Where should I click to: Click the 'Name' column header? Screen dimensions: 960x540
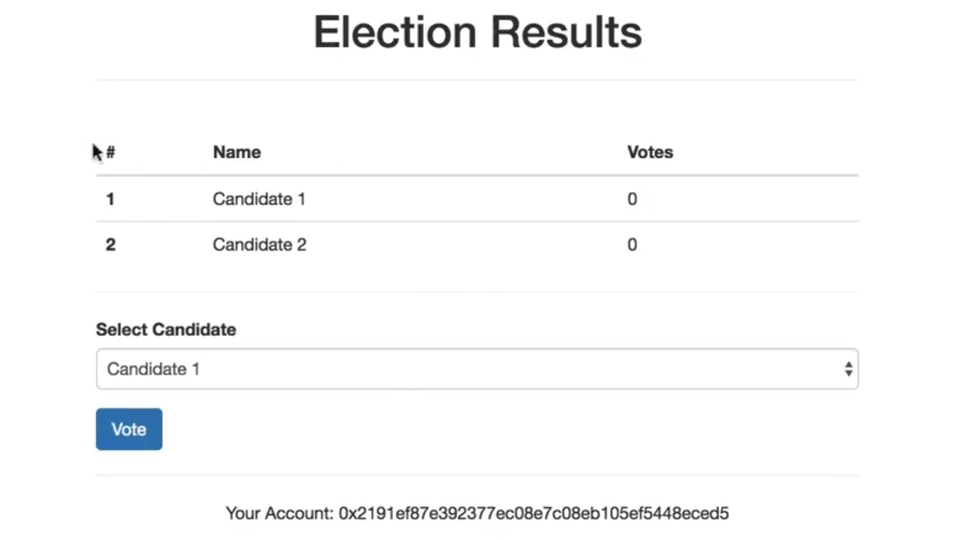(237, 153)
